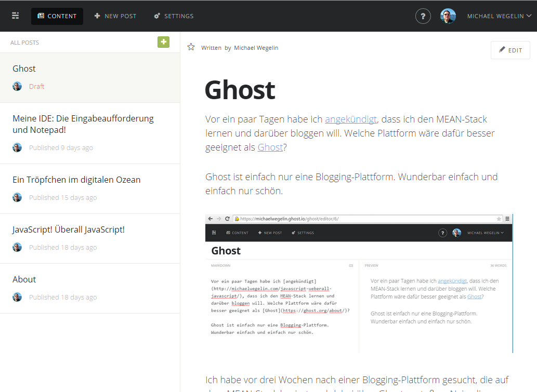Select the Ghost draft post in list
Screen dimensions: 537x392
click(x=90, y=78)
